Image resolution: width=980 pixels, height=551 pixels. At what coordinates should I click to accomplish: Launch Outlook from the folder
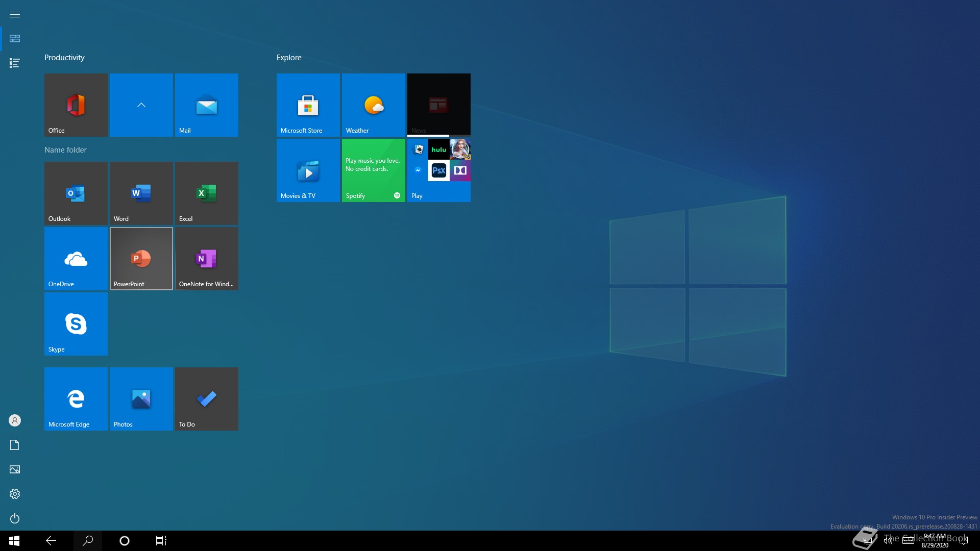tap(76, 193)
